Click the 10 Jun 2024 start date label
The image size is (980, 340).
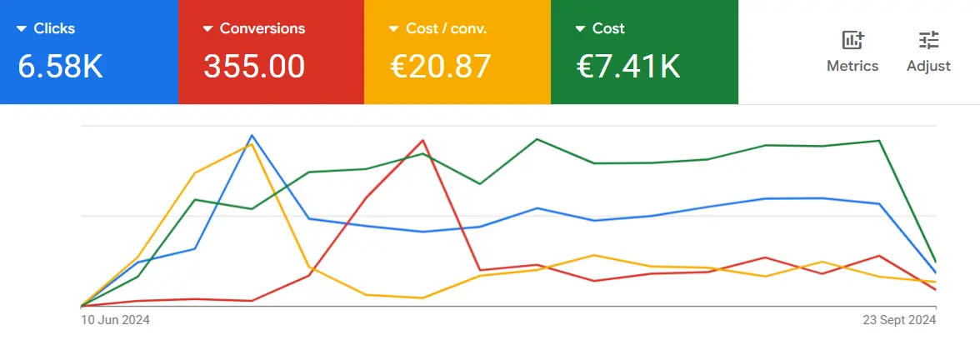click(115, 319)
